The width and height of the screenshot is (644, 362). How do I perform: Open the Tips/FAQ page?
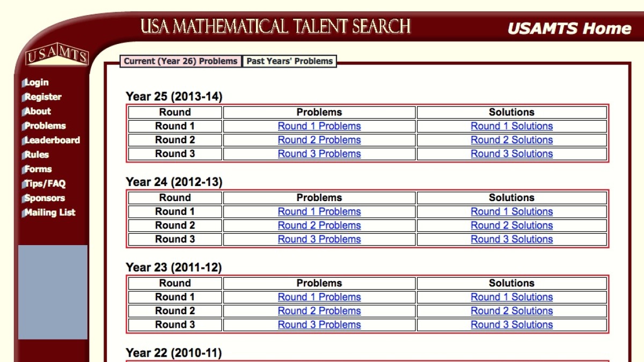coord(44,183)
